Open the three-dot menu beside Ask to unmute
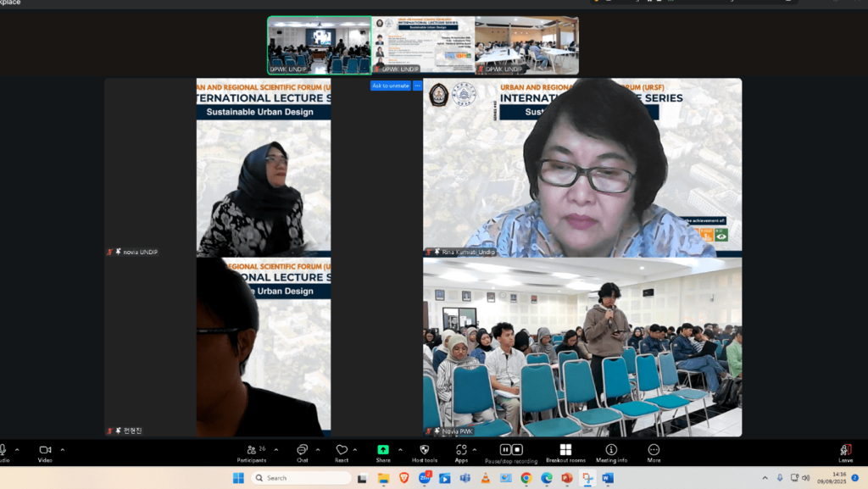The height and width of the screenshot is (489, 868). coord(417,86)
